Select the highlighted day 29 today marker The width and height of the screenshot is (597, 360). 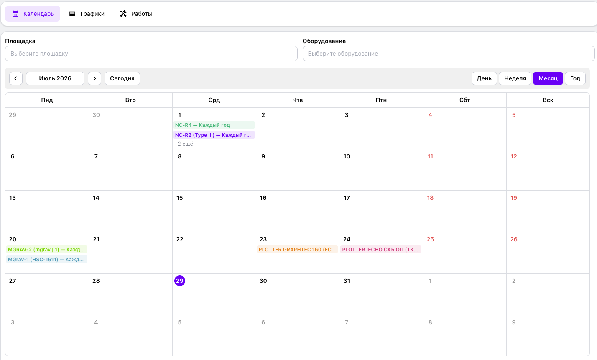pos(180,281)
